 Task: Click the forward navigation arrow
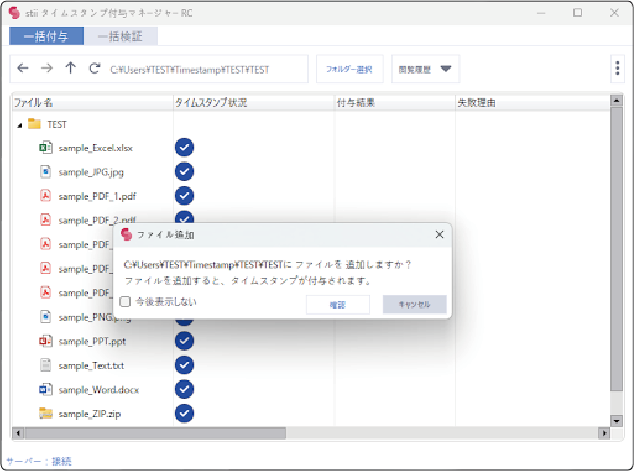coord(46,69)
